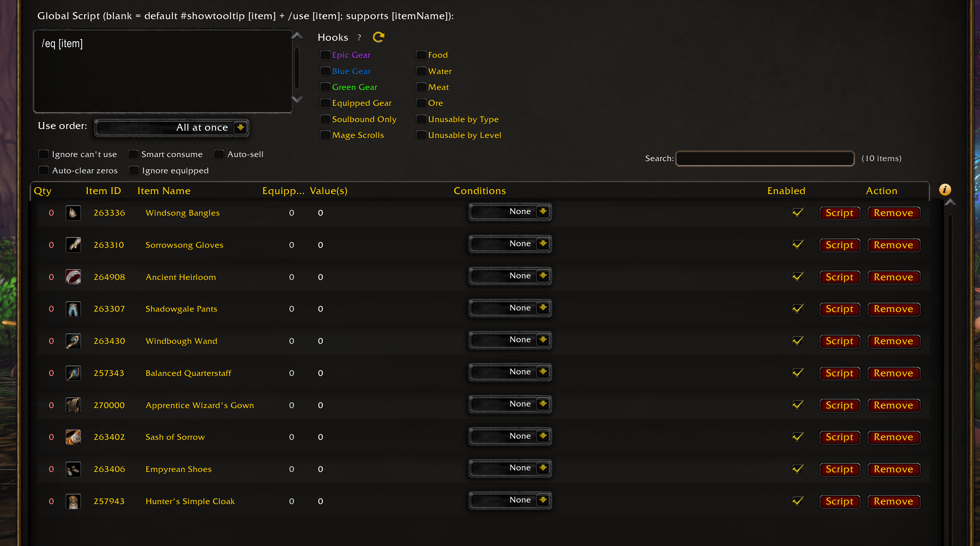Toggle Soulbound Only checkbox

[325, 119]
